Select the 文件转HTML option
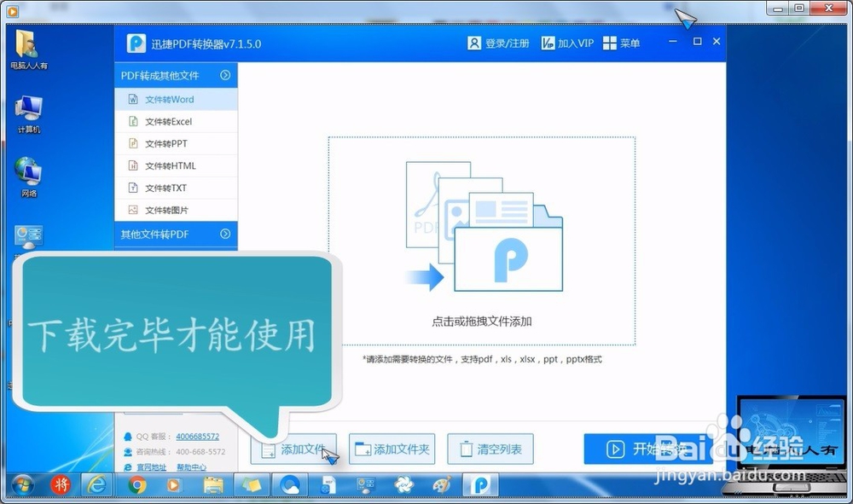The height and width of the screenshot is (504, 853). [176, 165]
